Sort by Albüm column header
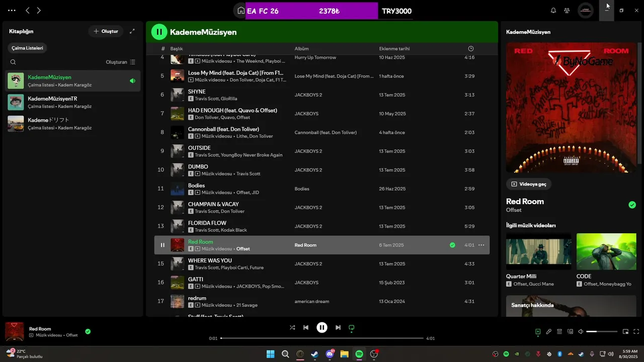 (x=301, y=49)
